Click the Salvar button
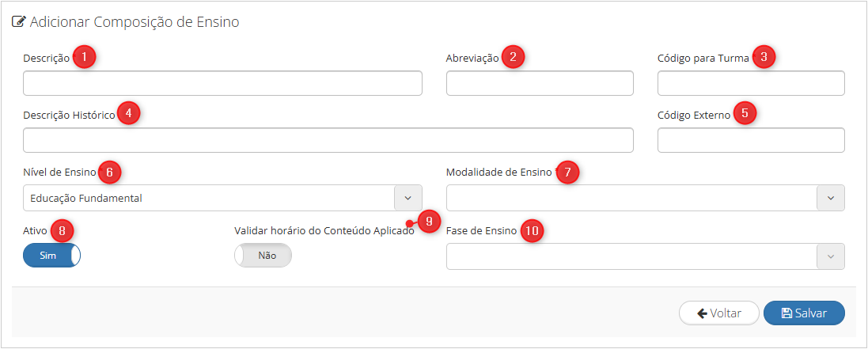868x349 pixels. point(804,313)
